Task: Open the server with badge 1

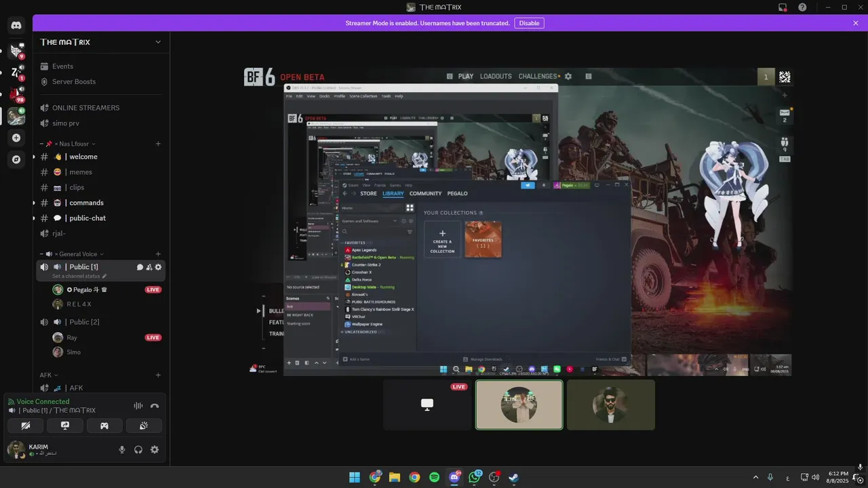Action: pos(16,73)
